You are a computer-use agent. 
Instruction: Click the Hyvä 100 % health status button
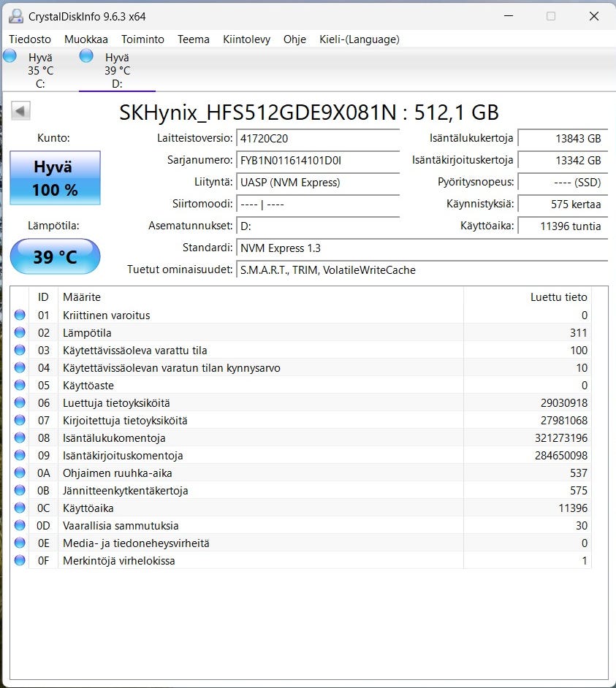(x=55, y=177)
